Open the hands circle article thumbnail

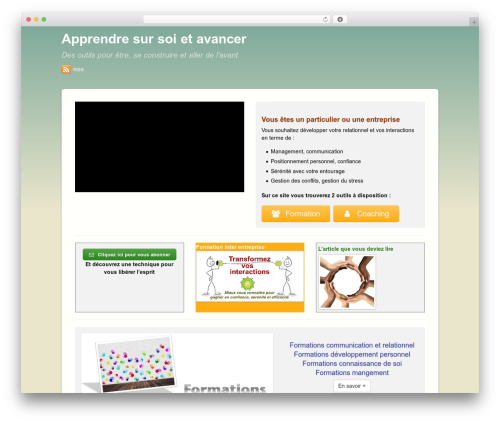point(347,282)
